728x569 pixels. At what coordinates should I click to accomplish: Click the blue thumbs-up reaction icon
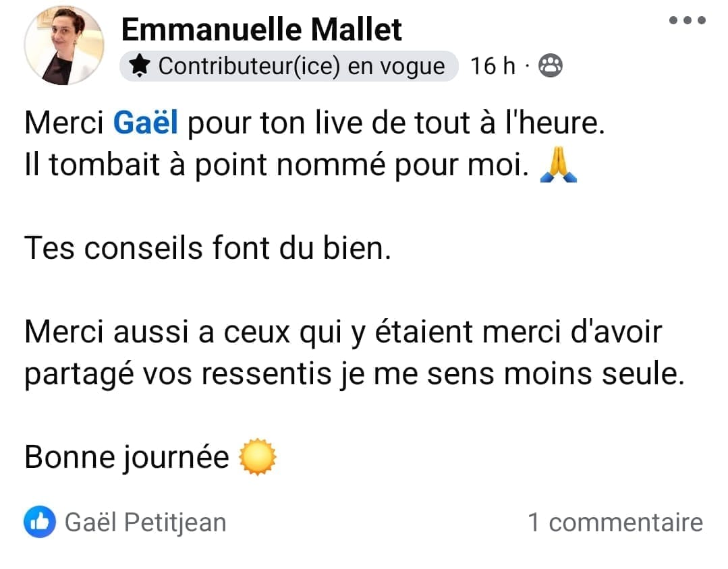coord(39,522)
